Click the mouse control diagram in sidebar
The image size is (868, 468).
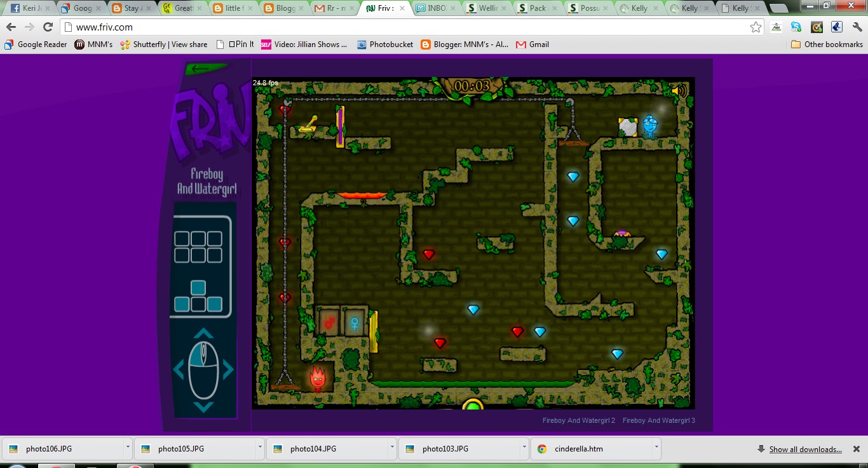[203, 370]
